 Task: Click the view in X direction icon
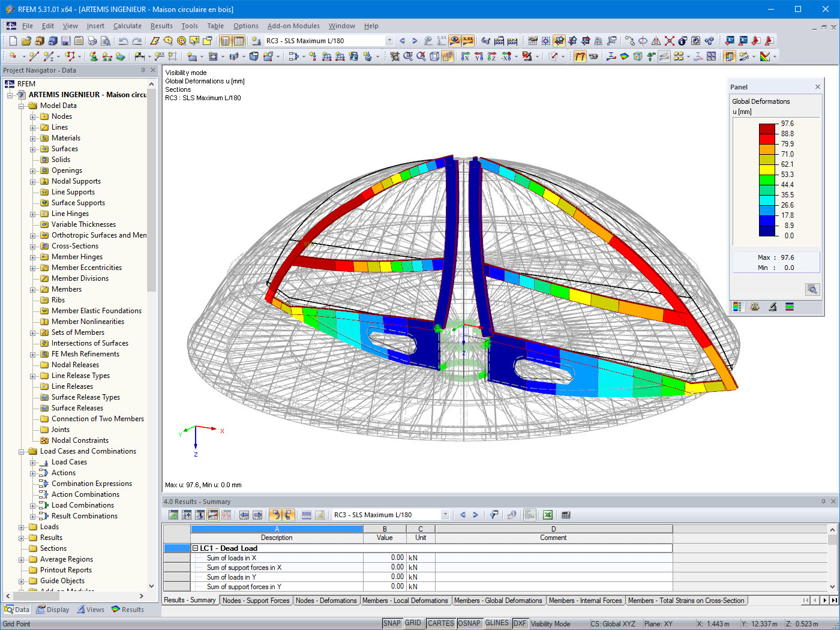[x=466, y=56]
